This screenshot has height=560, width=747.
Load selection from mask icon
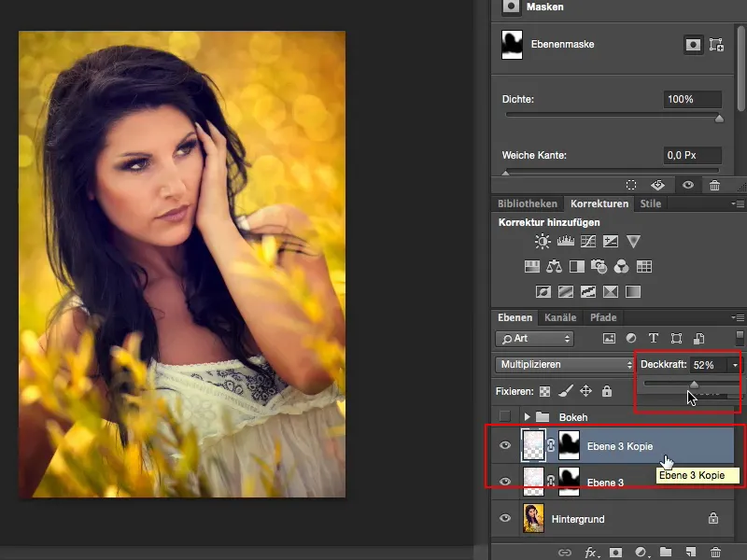click(x=631, y=185)
